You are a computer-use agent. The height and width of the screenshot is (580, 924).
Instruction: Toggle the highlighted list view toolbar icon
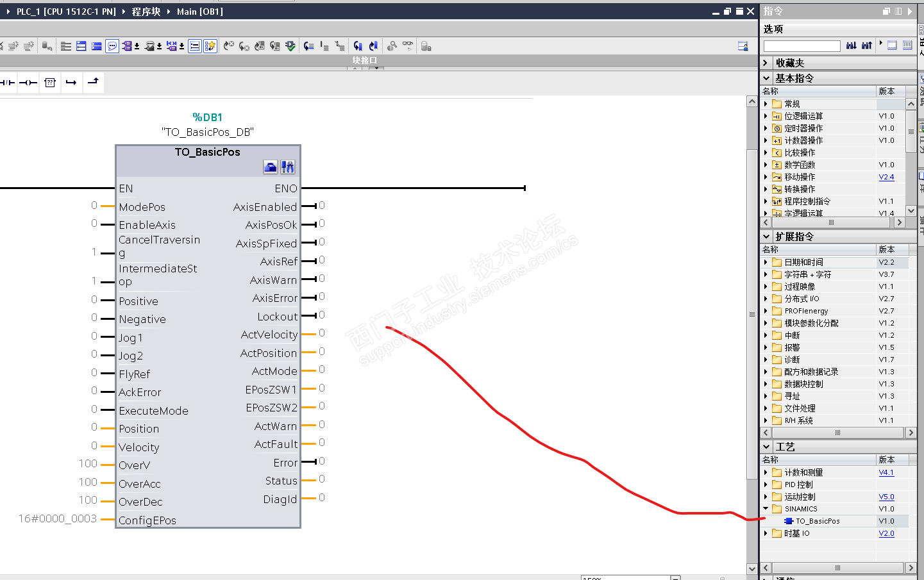194,46
